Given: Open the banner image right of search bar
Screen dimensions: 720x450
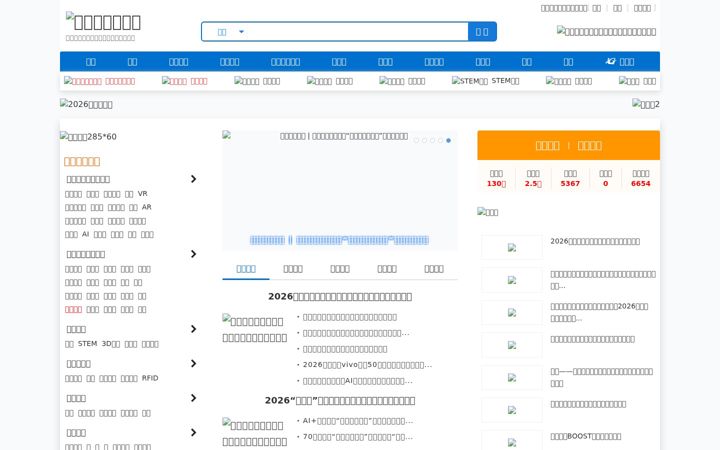Looking at the screenshot, I should (606, 31).
